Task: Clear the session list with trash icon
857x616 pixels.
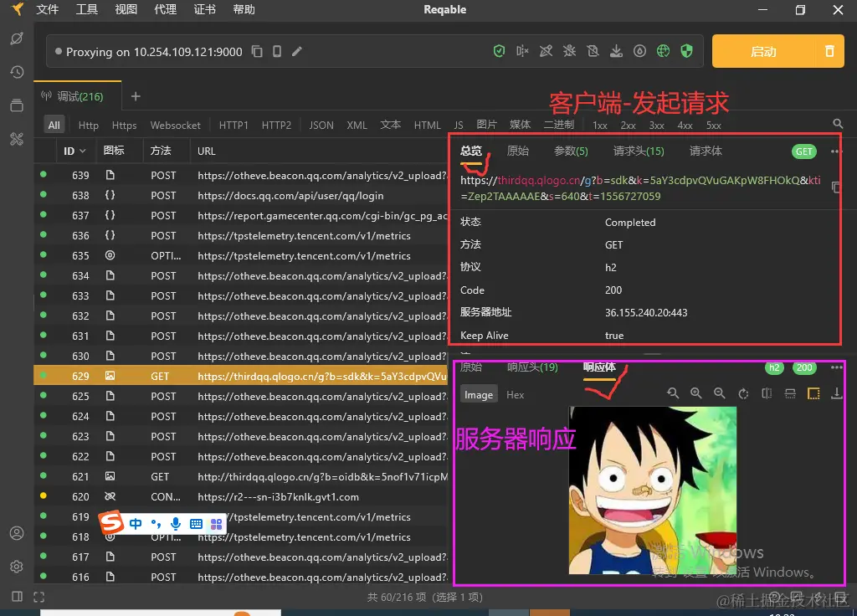Action: [x=829, y=51]
